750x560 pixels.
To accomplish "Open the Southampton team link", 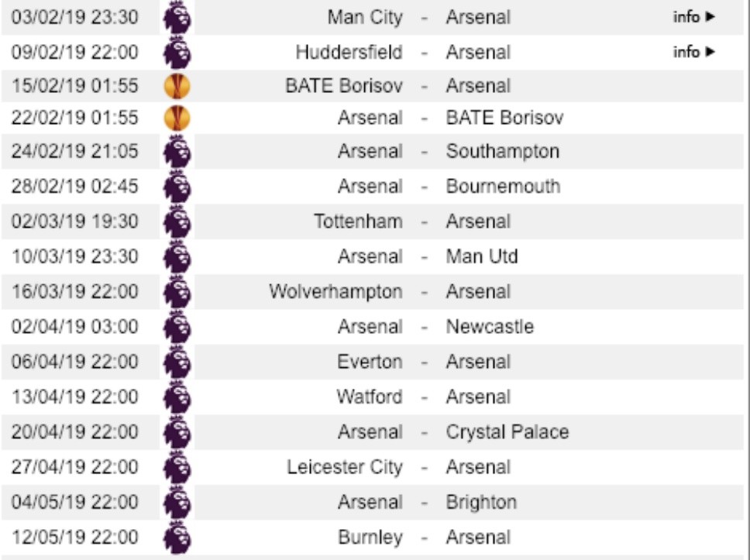I will tap(502, 151).
